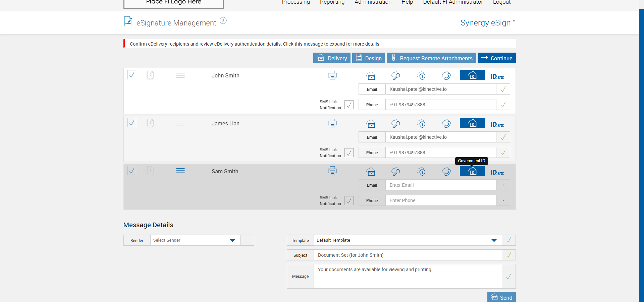
Task: Expand the red-flagged eDelivery confirmation message
Action: (320, 44)
